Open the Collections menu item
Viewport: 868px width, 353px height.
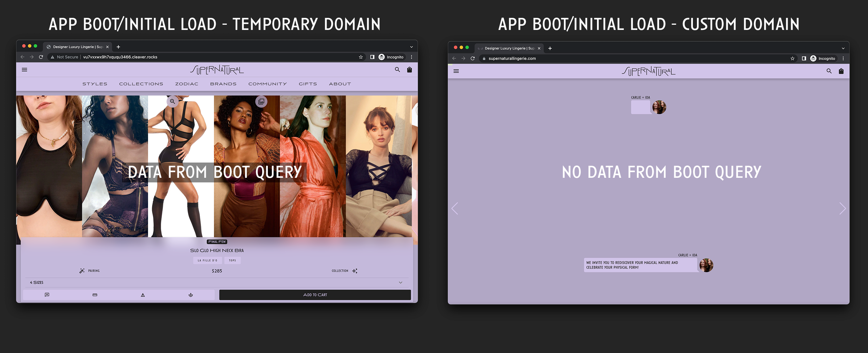tap(141, 84)
